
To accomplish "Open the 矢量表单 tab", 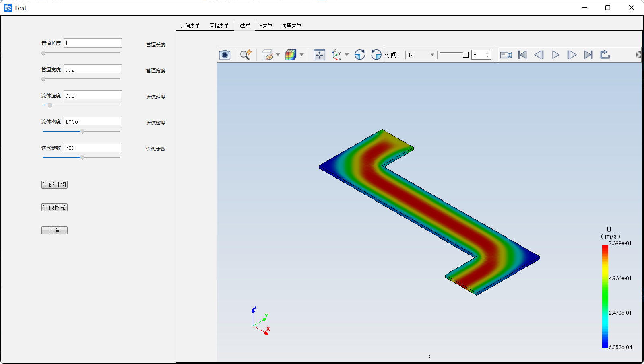I will (291, 26).
